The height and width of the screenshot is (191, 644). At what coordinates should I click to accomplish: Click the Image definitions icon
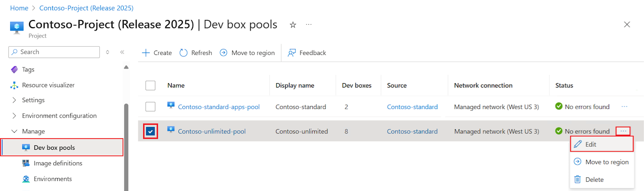[x=26, y=163]
